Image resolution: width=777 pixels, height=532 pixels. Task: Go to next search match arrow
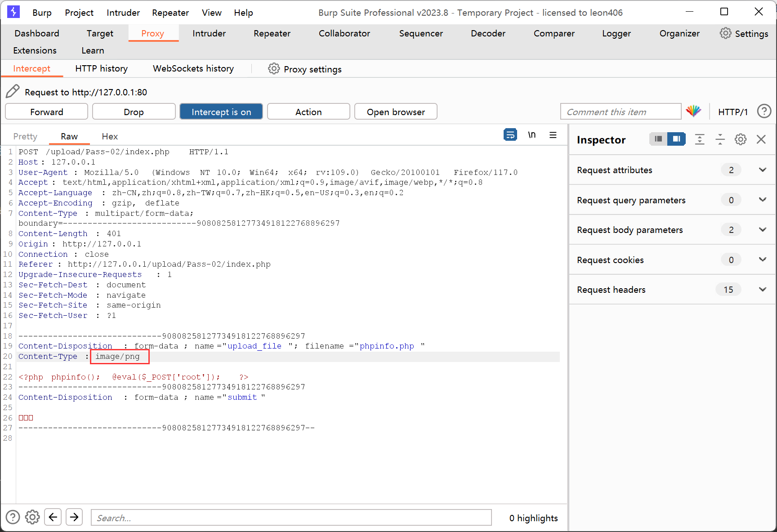point(74,517)
